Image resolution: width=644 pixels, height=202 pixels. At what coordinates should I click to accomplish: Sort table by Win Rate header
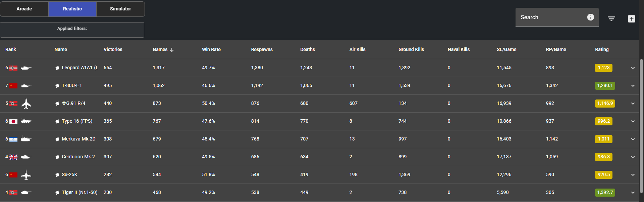click(211, 49)
